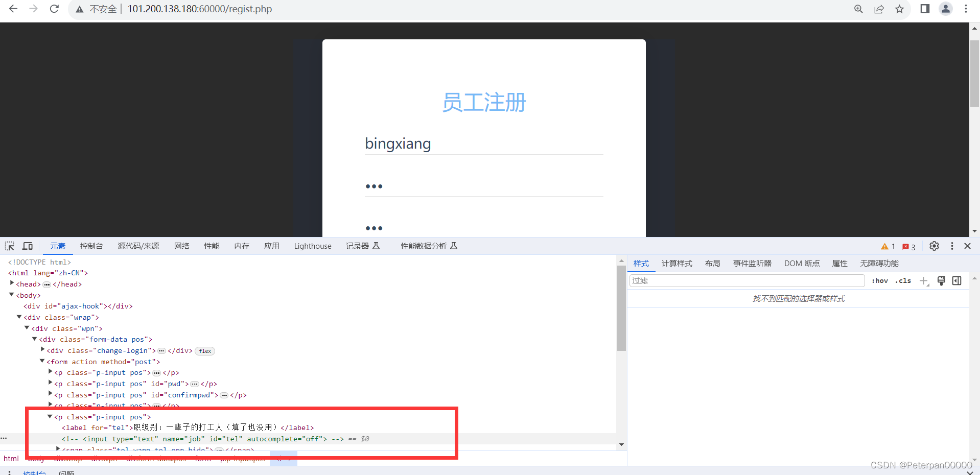Click the share page icon

(879, 9)
